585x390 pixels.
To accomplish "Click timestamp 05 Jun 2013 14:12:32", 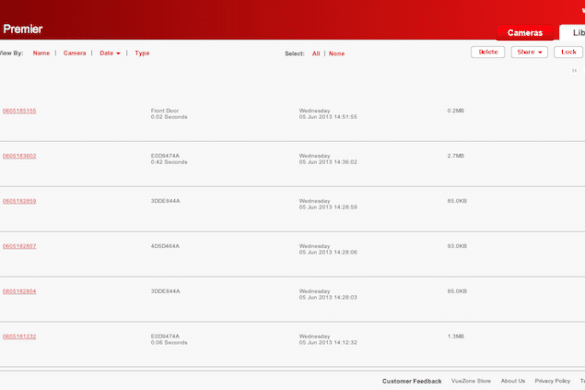I will tap(328, 343).
